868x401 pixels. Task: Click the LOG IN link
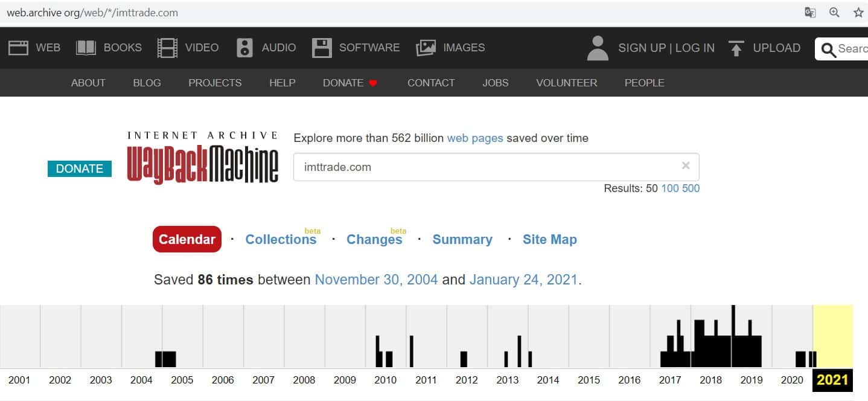695,48
